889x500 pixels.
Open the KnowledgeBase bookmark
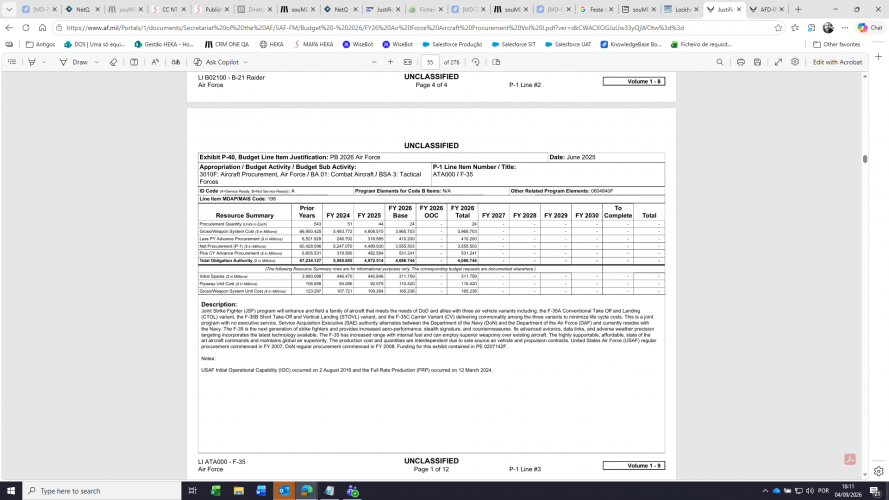[630, 44]
